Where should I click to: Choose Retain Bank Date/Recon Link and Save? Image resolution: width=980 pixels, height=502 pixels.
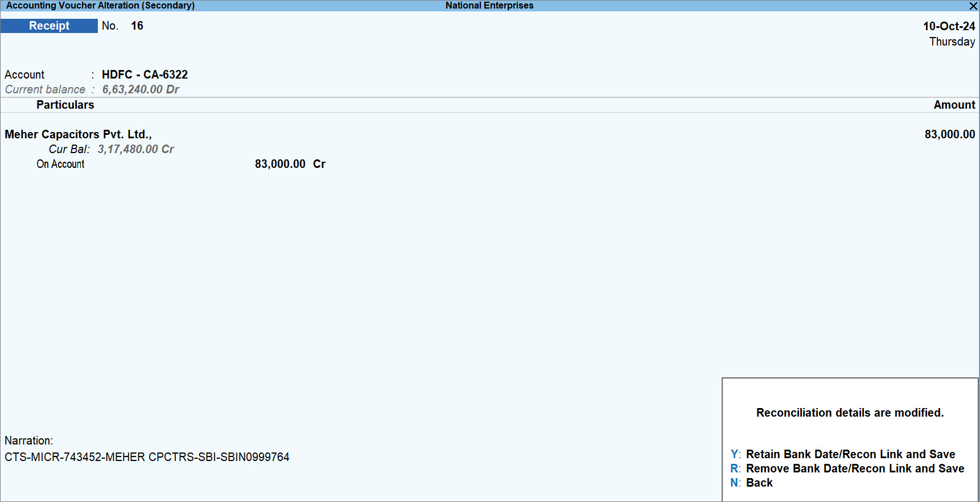click(843, 454)
